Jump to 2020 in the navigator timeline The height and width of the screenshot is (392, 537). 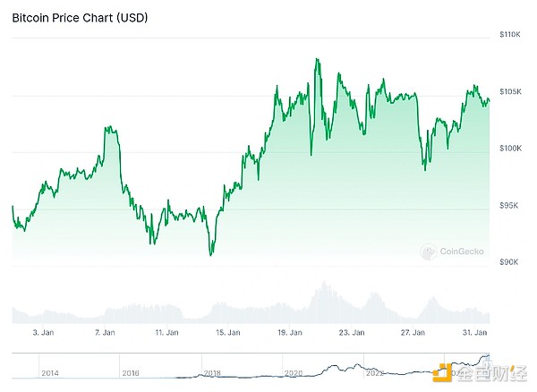coord(294,373)
